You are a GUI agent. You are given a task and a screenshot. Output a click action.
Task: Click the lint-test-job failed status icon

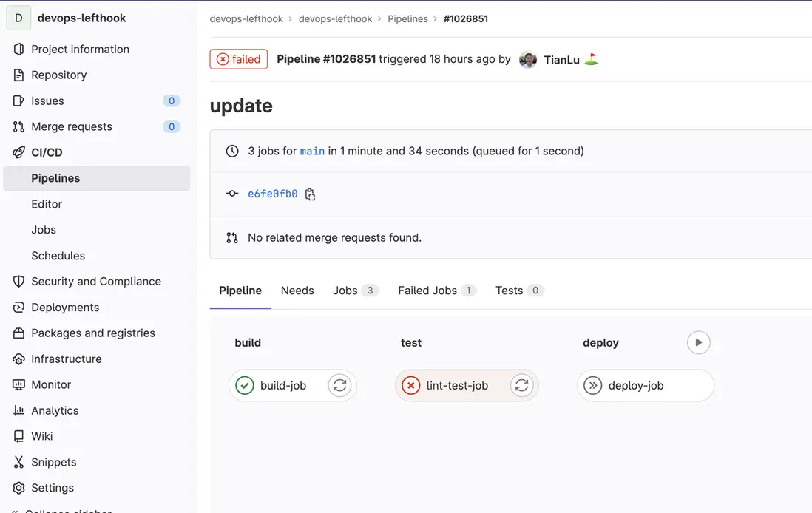pos(410,385)
